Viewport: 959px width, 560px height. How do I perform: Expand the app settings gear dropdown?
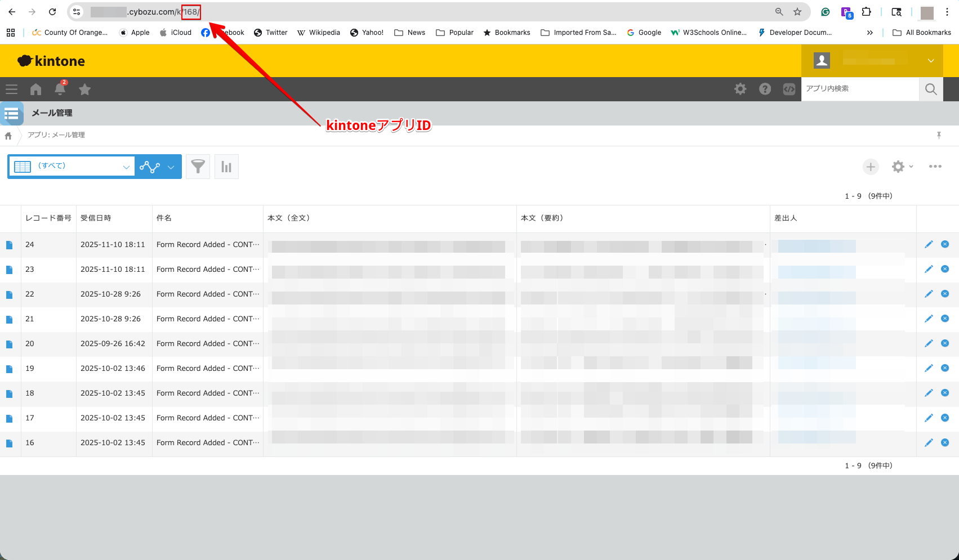point(902,167)
